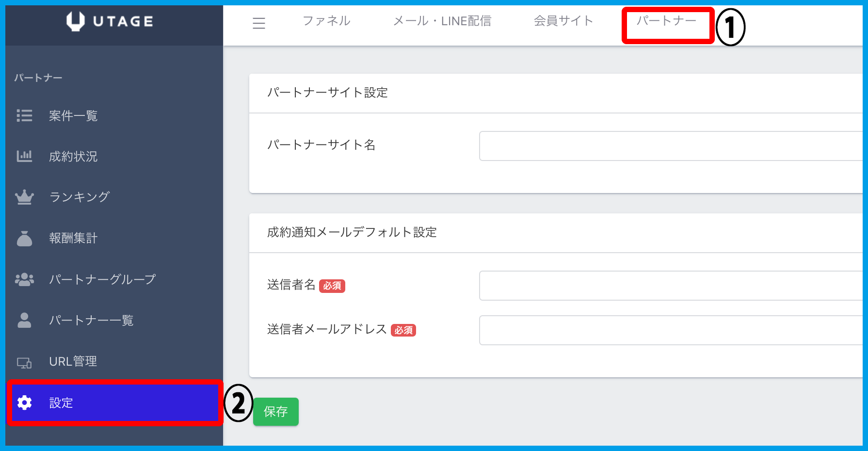The height and width of the screenshot is (451, 868).
Task: Click the group icon for パートナーグループ
Action: [24, 279]
